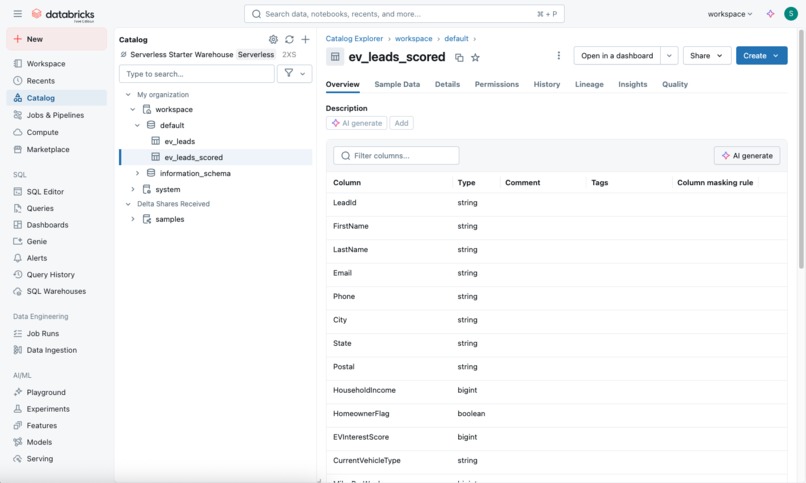
Task: Open Playground
Action: point(57,392)
